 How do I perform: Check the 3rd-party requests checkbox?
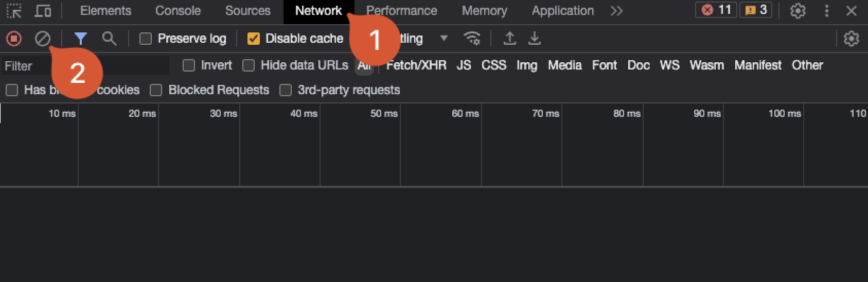click(285, 90)
